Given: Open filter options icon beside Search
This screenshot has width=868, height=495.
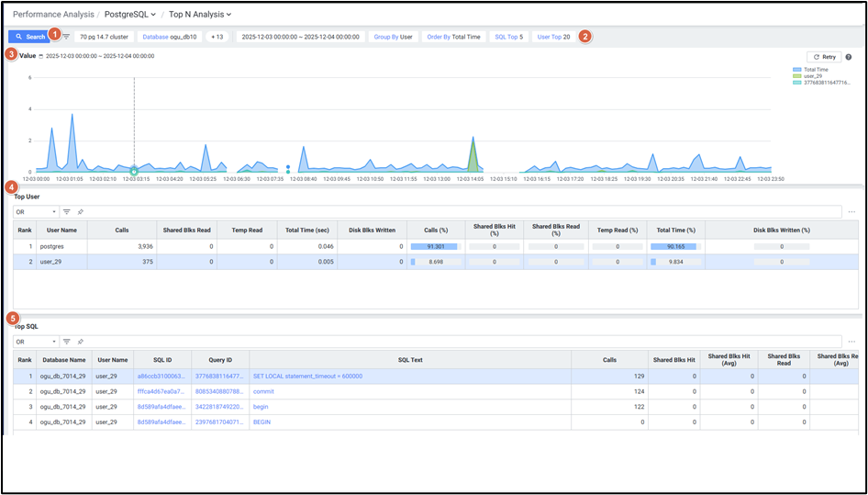Looking at the screenshot, I should pos(66,37).
